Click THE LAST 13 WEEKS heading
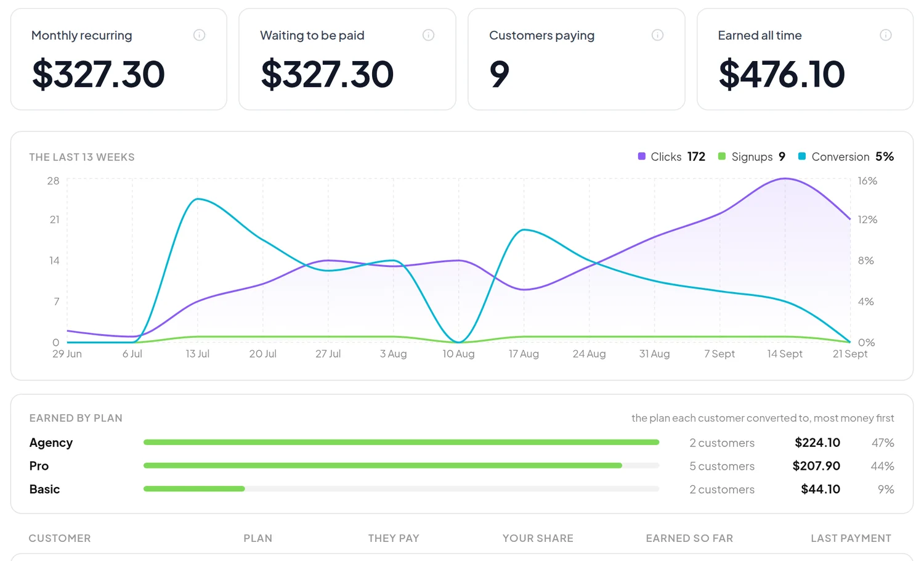 tap(82, 157)
